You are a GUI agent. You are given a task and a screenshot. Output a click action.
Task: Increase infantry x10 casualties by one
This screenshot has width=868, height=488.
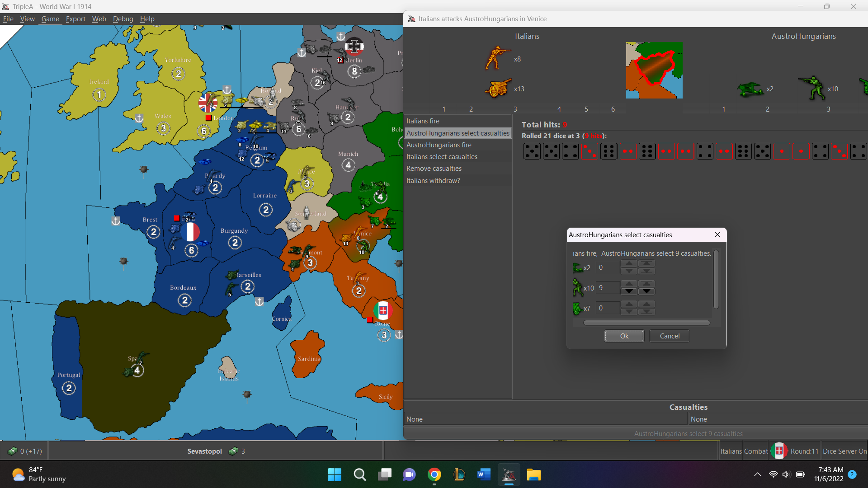(x=629, y=284)
